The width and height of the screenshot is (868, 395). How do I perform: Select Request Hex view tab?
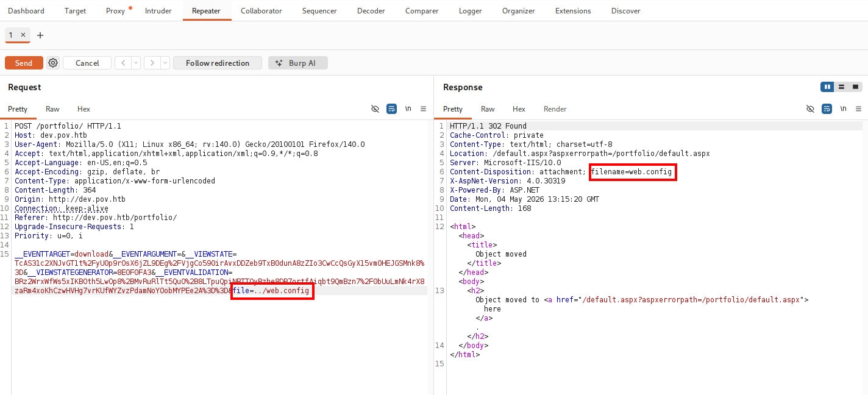[84, 109]
